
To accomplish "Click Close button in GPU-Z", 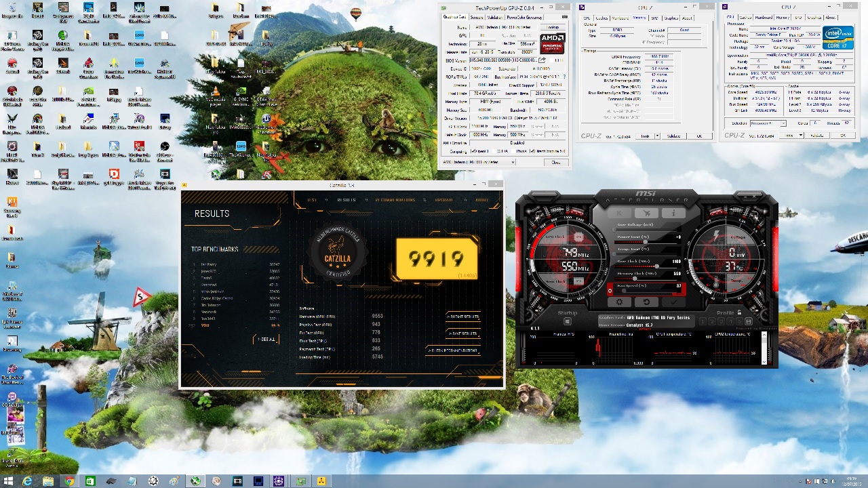I will pyautogui.click(x=556, y=162).
